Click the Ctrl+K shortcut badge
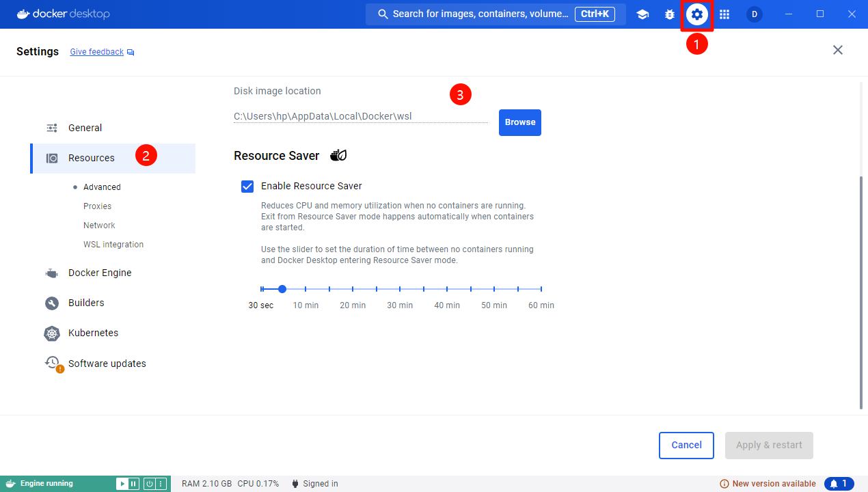The image size is (868, 492). [595, 14]
